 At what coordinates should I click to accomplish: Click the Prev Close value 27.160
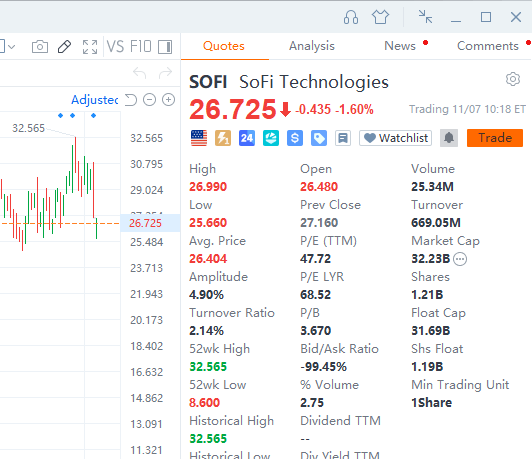click(319, 223)
